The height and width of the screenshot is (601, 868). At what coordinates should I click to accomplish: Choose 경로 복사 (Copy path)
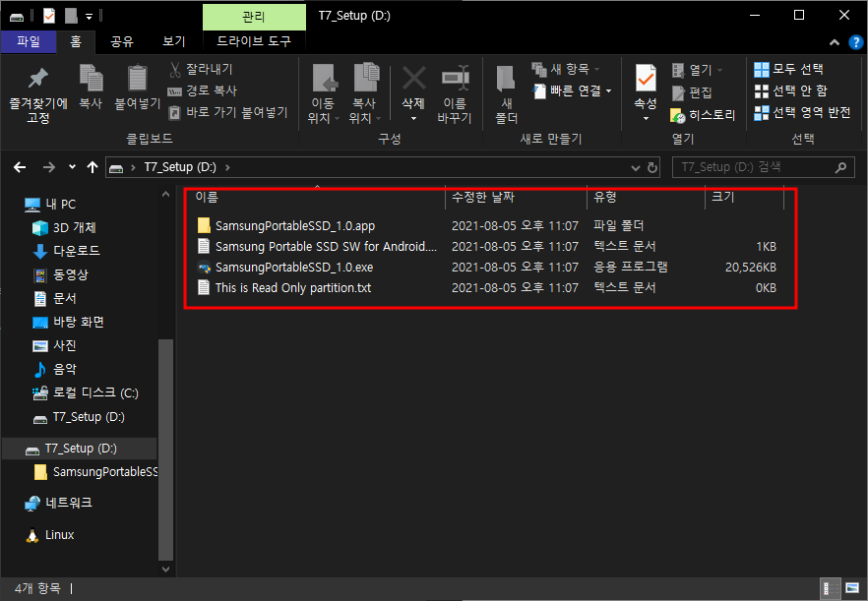(203, 90)
